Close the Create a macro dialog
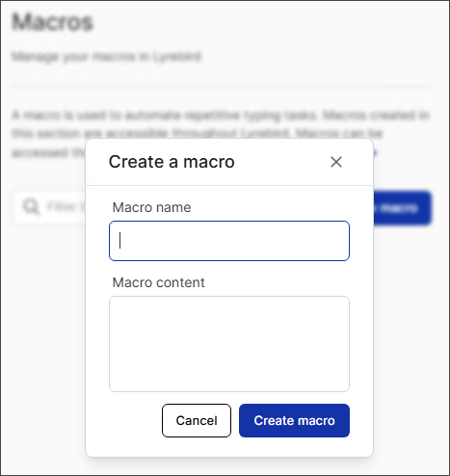Viewport: 450px width, 476px height. (336, 162)
